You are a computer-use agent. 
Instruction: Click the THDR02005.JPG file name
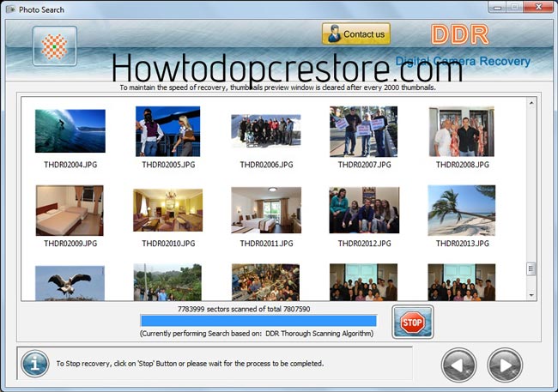(x=168, y=165)
